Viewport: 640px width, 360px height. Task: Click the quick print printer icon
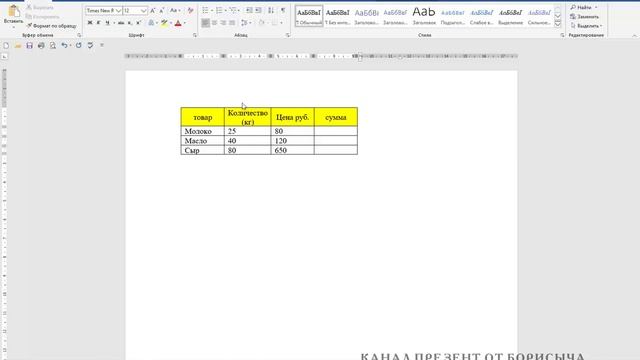click(41, 46)
